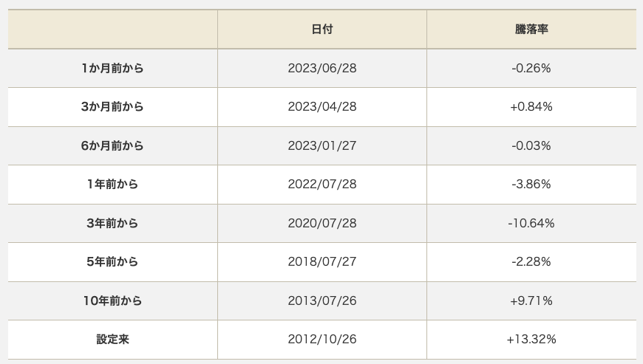Screen dimensions: 643x364
Task: Click the 騰落率 column header
Action: pos(531,30)
